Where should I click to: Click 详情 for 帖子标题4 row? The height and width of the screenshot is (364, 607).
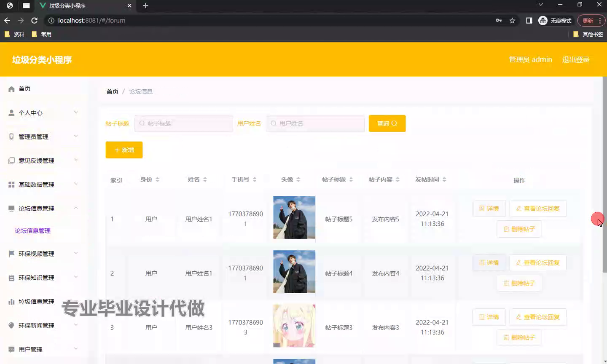(x=489, y=263)
